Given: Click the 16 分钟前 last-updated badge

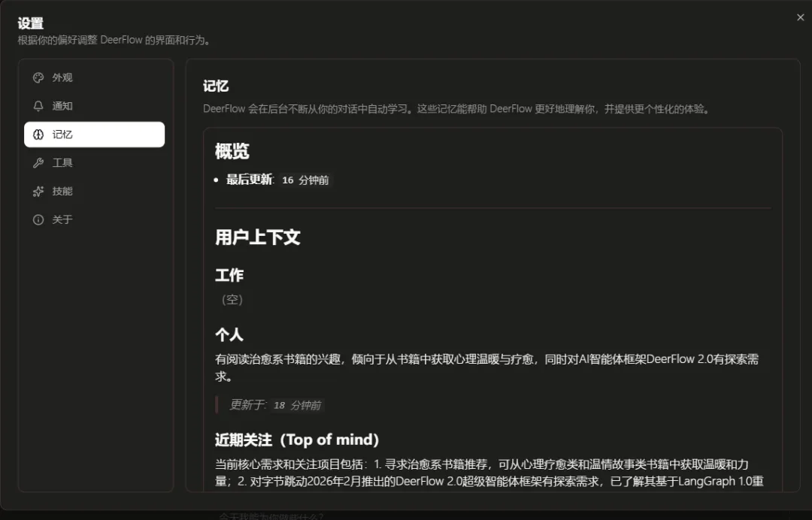Looking at the screenshot, I should point(305,180).
